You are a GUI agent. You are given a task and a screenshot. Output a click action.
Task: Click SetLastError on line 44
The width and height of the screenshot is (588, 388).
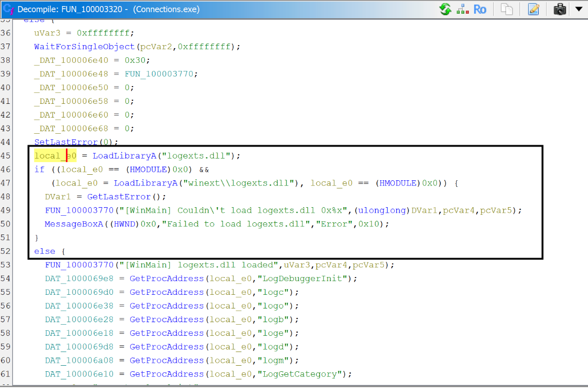click(x=66, y=142)
